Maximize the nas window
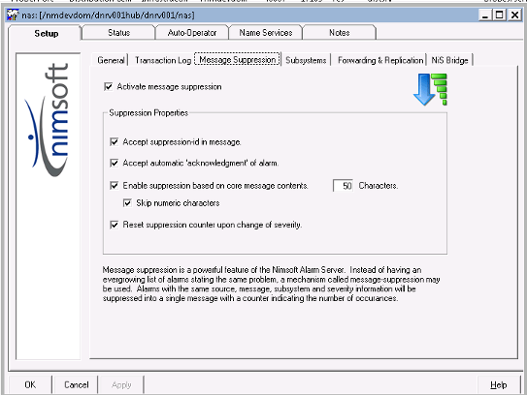 click(x=500, y=15)
